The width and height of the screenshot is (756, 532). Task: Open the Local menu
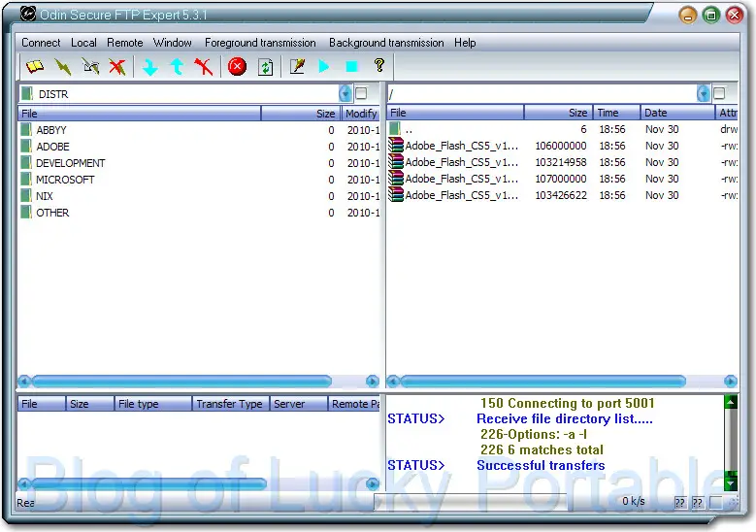83,43
